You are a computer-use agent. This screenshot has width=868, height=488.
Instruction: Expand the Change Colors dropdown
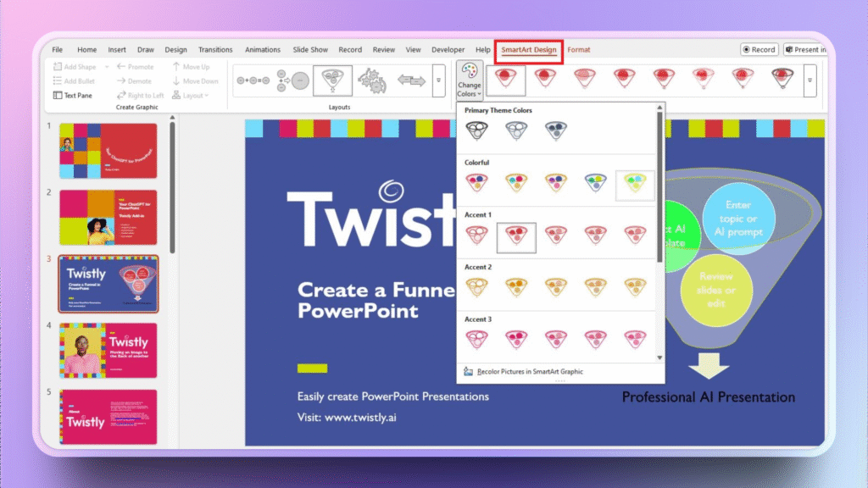469,80
